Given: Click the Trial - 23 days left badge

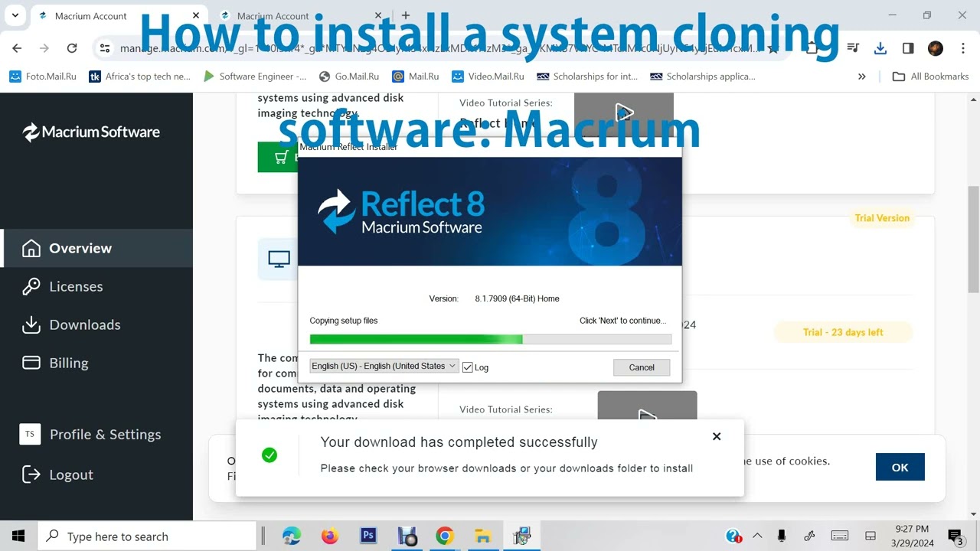Looking at the screenshot, I should click(x=843, y=332).
